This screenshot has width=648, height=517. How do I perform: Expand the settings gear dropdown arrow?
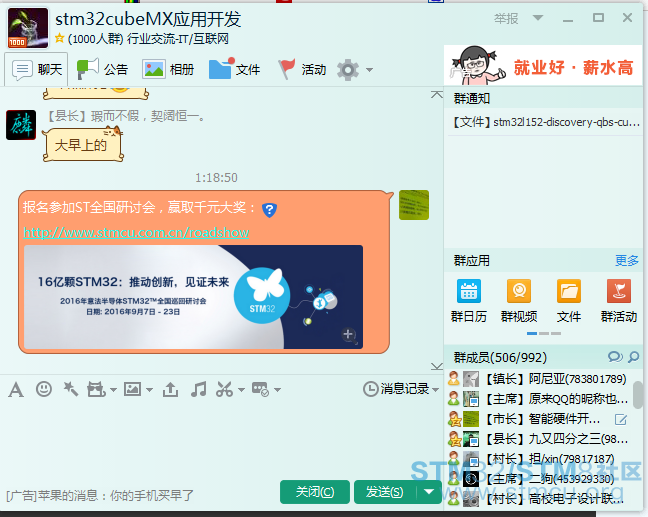(369, 70)
